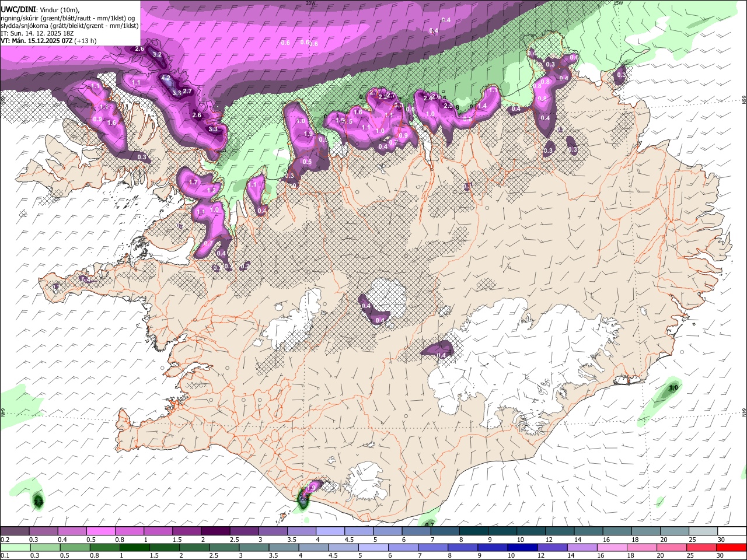Click light gray 25–30 swatch in upper legend
The height and width of the screenshot is (560, 747).
(704, 531)
